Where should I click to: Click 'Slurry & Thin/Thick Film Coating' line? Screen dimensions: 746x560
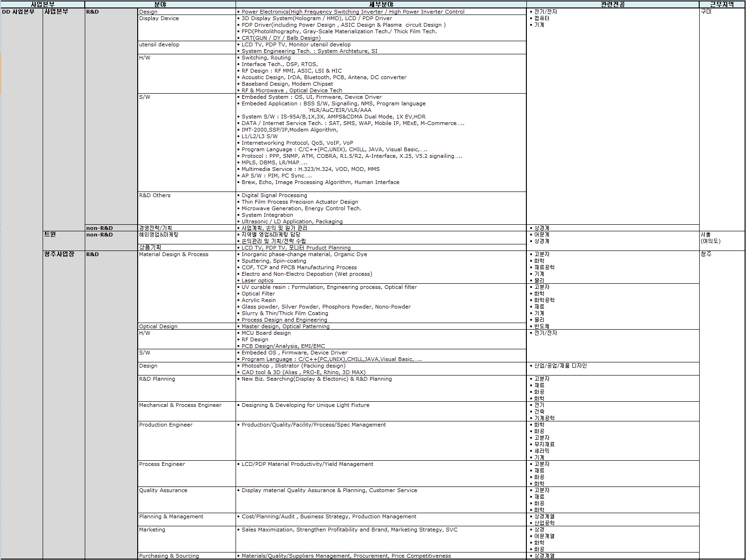click(x=282, y=313)
